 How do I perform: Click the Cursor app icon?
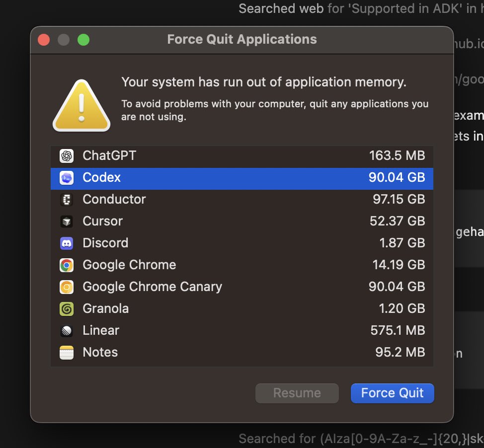click(67, 222)
